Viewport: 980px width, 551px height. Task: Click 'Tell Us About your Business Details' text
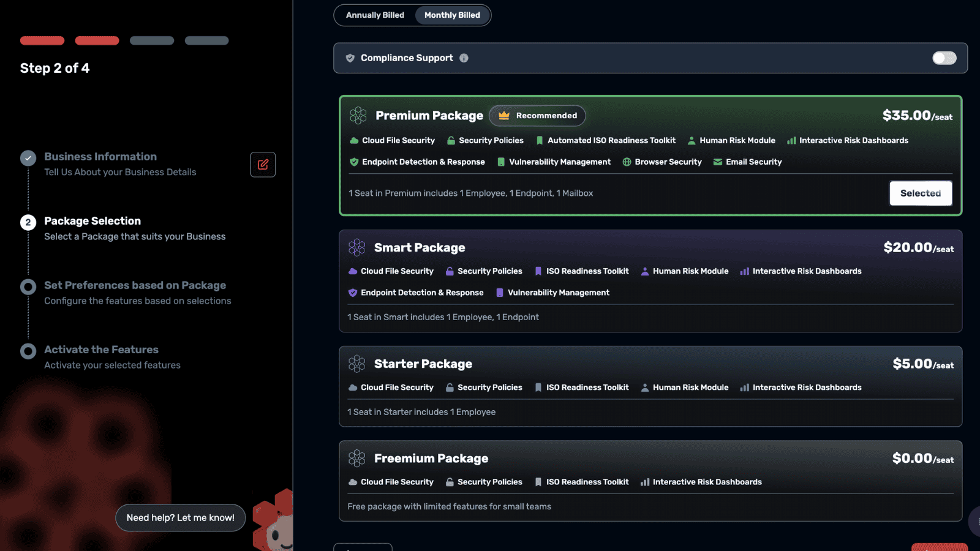(120, 172)
